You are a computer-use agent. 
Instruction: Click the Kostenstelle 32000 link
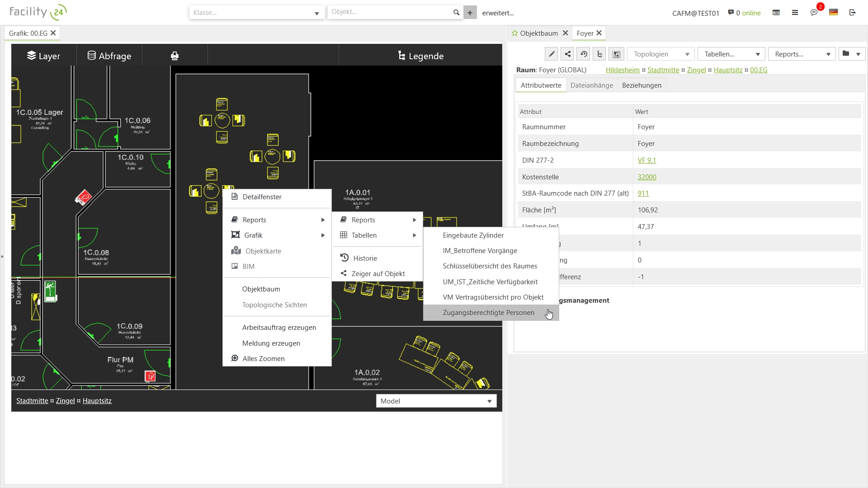[x=646, y=177]
